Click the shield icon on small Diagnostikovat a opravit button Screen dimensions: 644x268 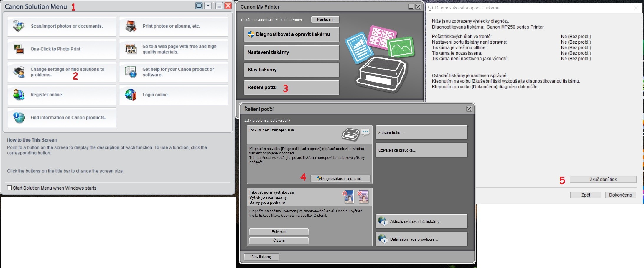click(318, 178)
